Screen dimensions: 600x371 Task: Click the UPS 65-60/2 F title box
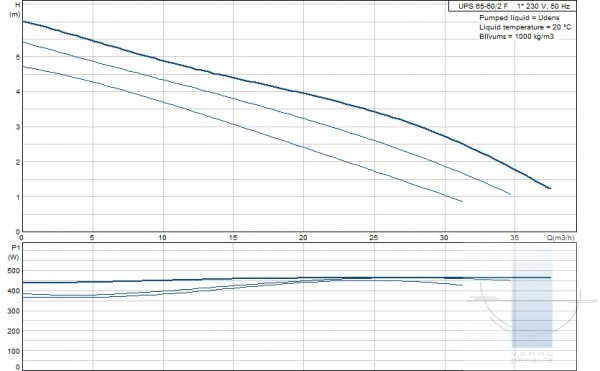pyautogui.click(x=512, y=6)
